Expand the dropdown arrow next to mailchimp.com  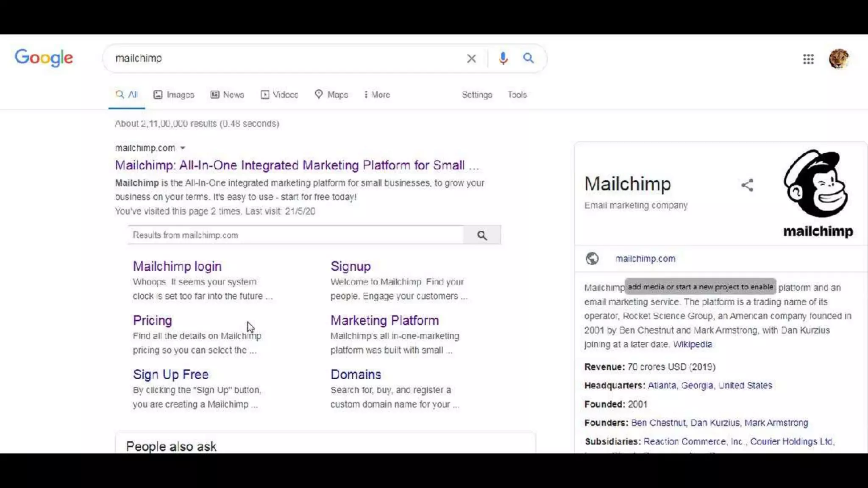pyautogui.click(x=183, y=148)
